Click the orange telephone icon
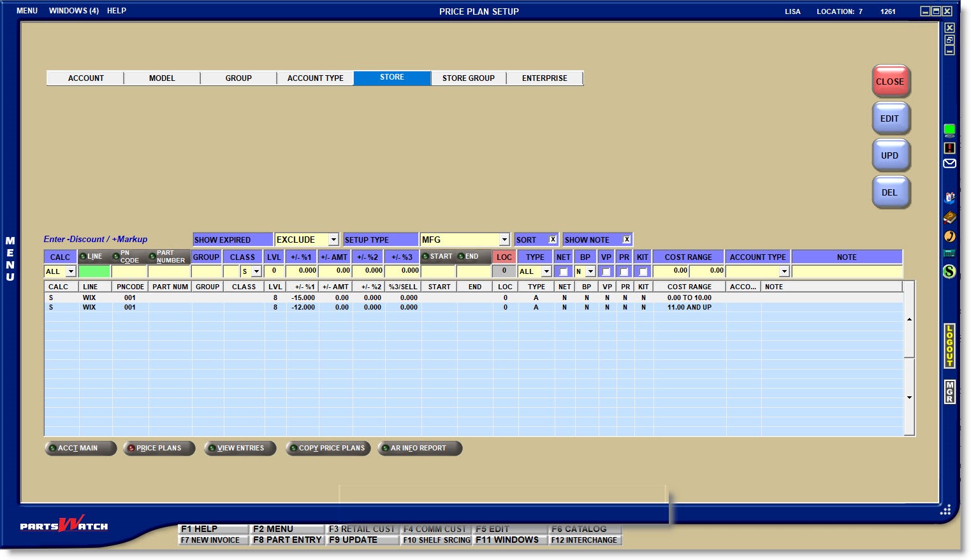The width and height of the screenshot is (971, 560). [949, 236]
